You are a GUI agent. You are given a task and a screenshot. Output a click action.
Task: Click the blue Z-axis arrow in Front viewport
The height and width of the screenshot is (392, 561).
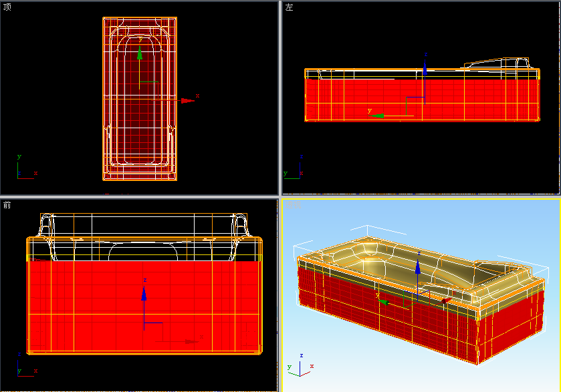pos(144,292)
